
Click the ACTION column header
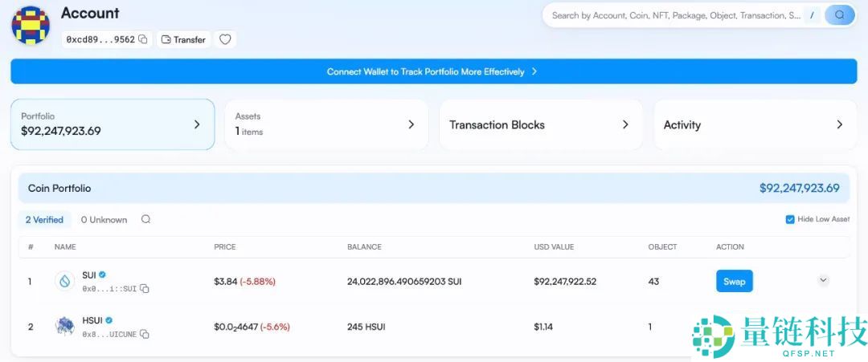pos(730,246)
